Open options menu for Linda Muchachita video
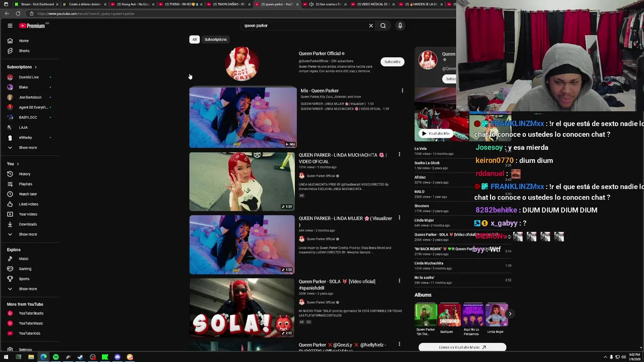 click(399, 154)
